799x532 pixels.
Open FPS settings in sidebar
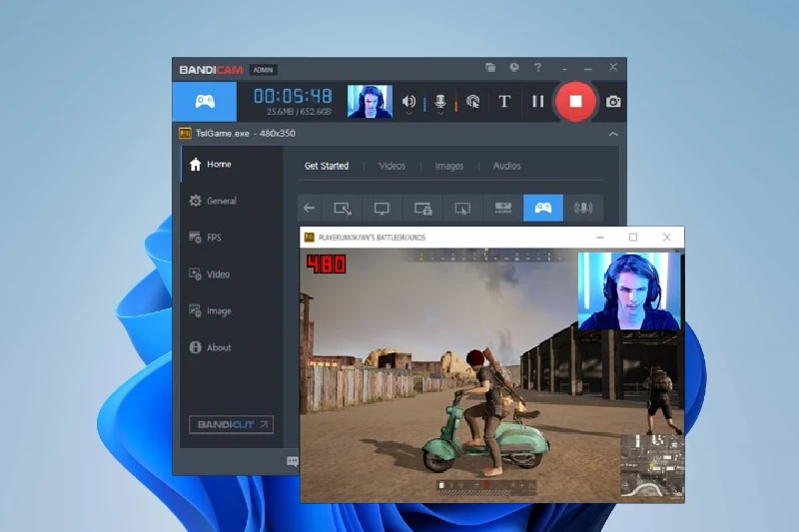click(232, 238)
